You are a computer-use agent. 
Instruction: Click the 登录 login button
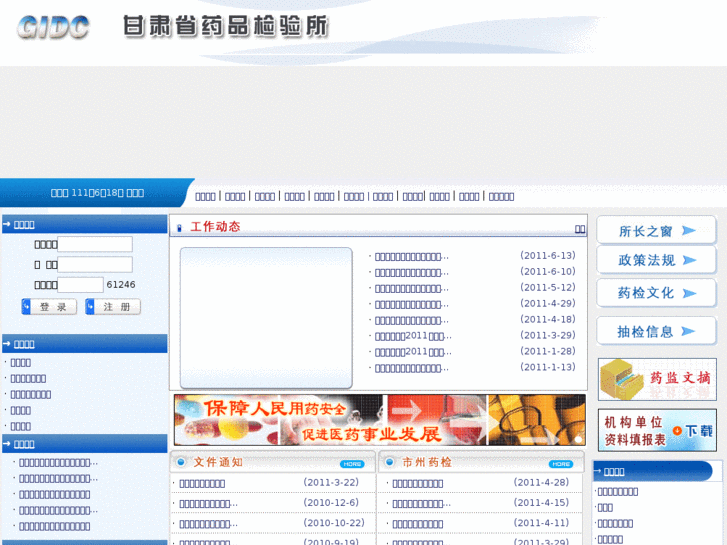coord(49,307)
